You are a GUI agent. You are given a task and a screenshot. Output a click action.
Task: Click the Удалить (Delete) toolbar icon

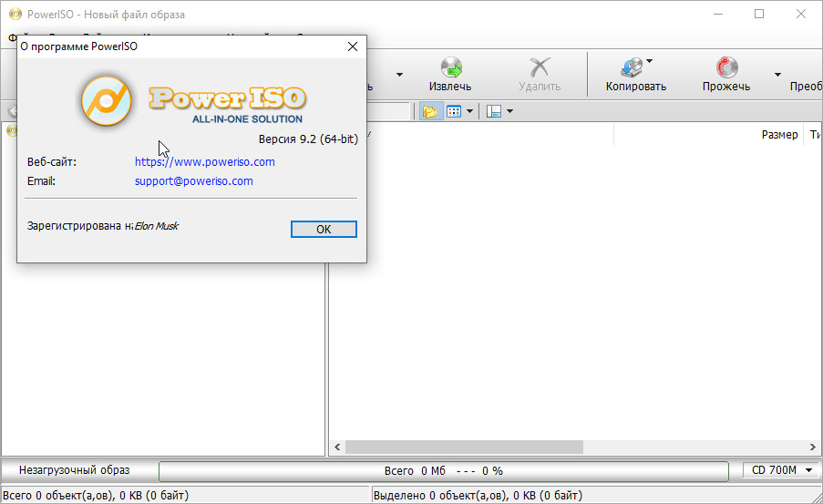[x=540, y=68]
